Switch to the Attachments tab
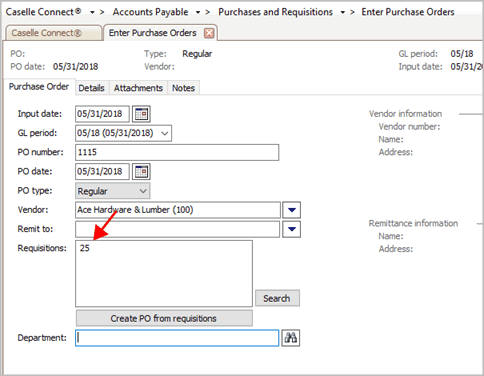Viewport: 484px width, 376px height. click(138, 88)
